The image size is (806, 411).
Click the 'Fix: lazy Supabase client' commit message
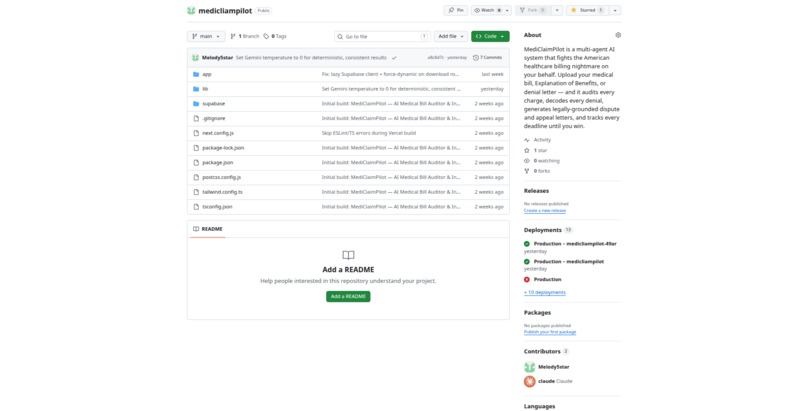[x=391, y=74]
